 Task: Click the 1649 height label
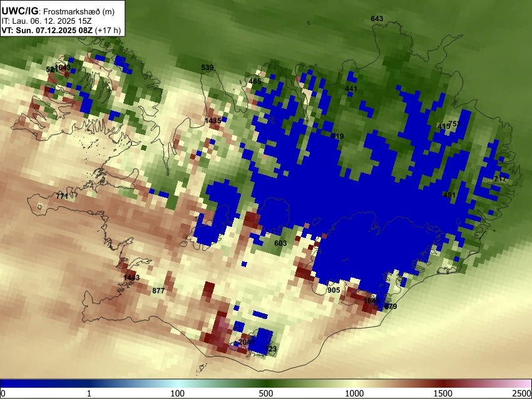pyautogui.click(x=372, y=301)
